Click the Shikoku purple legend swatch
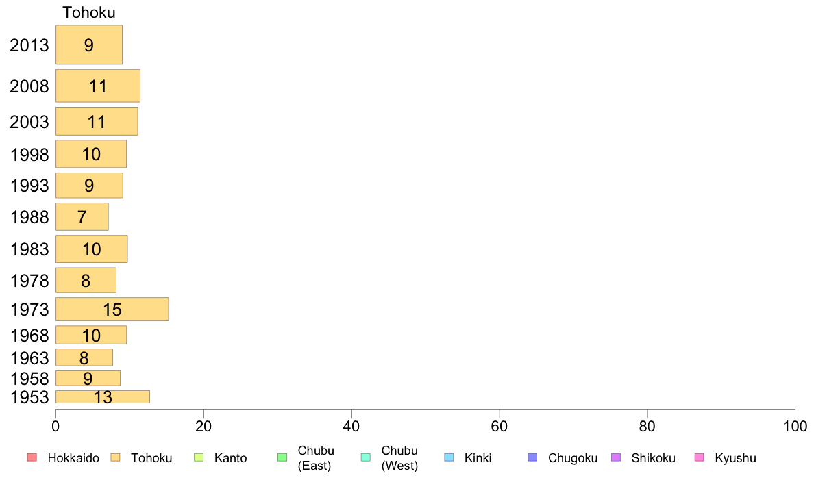Viewport: 814px width, 504px height. pos(616,457)
